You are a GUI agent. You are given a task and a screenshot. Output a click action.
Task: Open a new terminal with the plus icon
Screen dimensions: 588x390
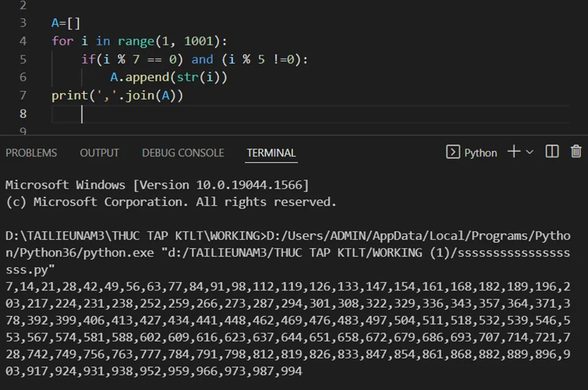[x=513, y=152]
